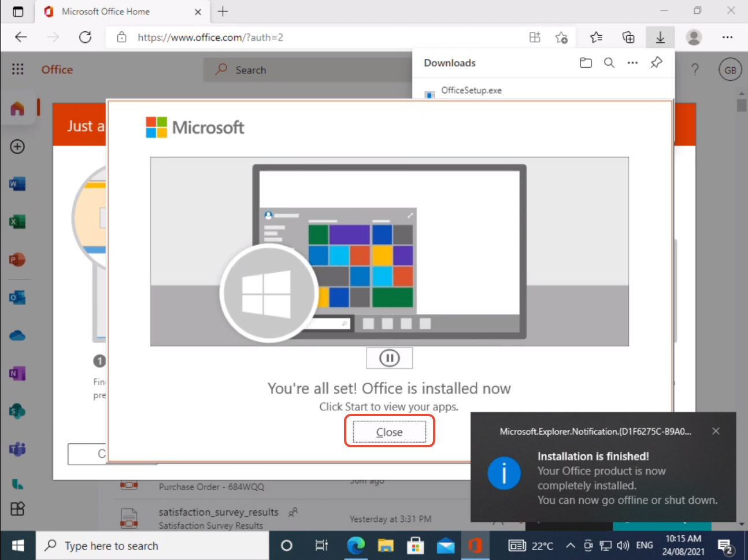
Task: Click the Office brand link in header
Action: click(x=57, y=69)
